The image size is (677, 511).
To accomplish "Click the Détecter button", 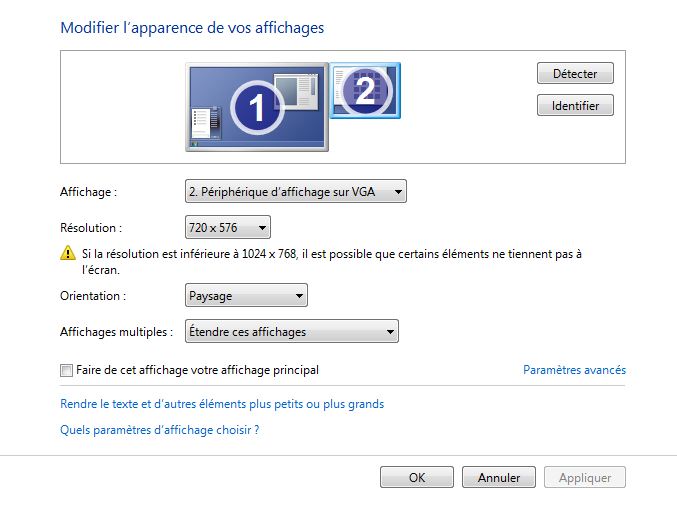I will tap(574, 74).
